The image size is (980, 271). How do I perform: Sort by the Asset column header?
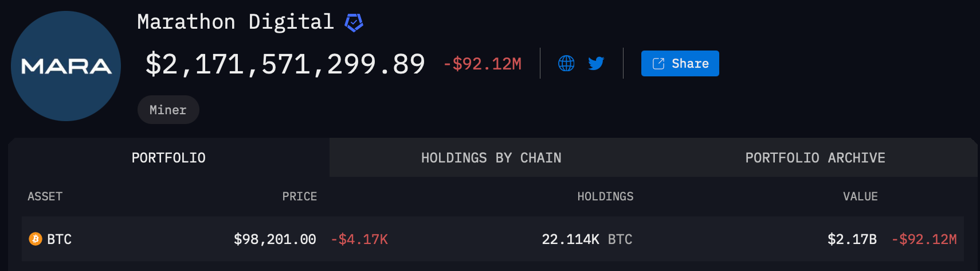click(x=45, y=196)
